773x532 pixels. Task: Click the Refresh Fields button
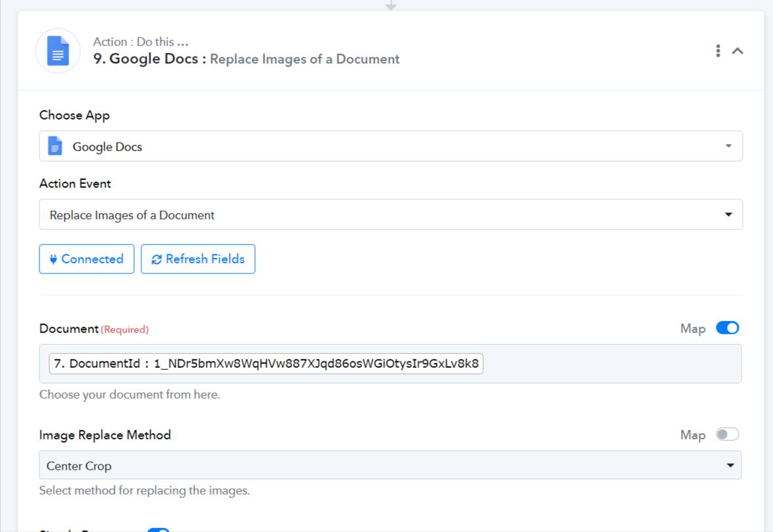(199, 259)
